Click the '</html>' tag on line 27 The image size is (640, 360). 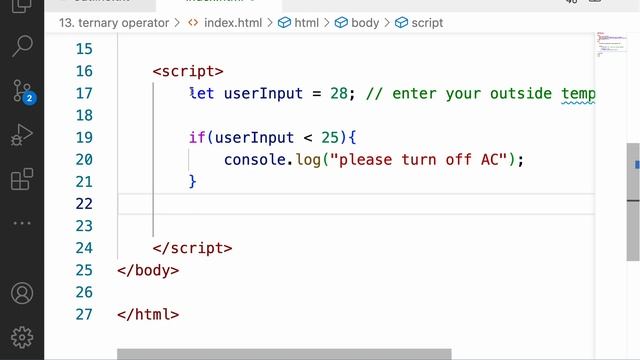pyautogui.click(x=148, y=315)
